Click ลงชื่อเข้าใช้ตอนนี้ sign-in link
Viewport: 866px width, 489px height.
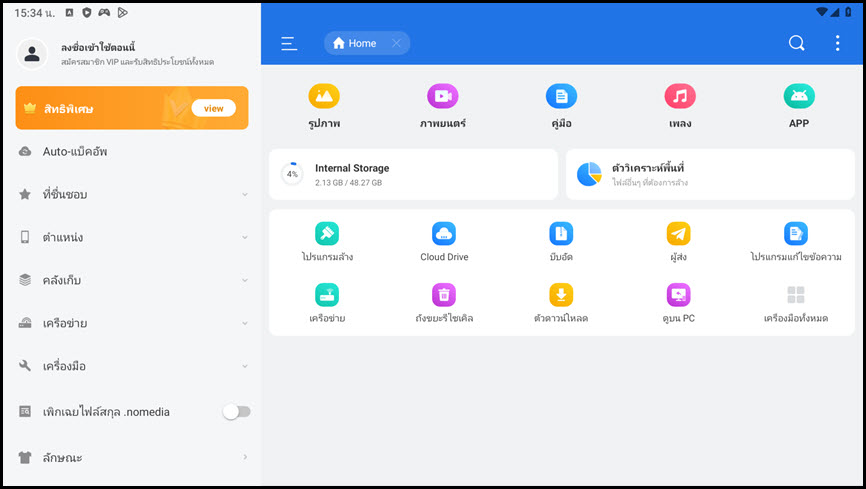(x=98, y=47)
